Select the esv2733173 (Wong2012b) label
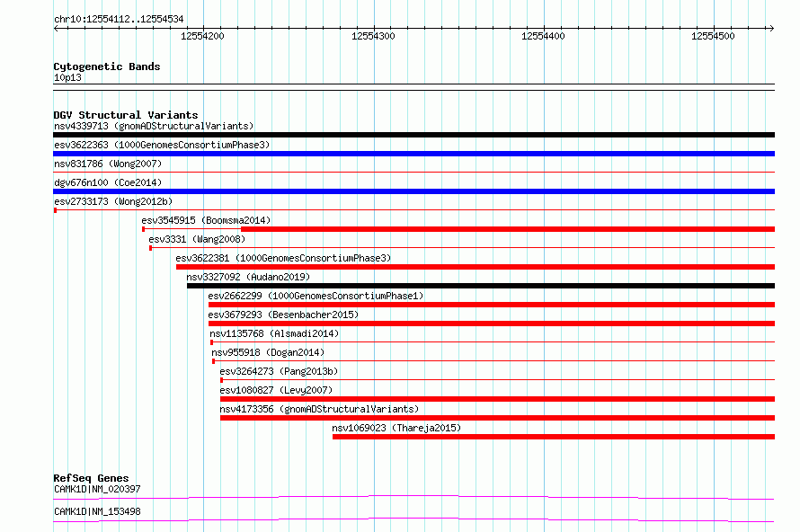The width and height of the screenshot is (800, 532). pos(113,201)
